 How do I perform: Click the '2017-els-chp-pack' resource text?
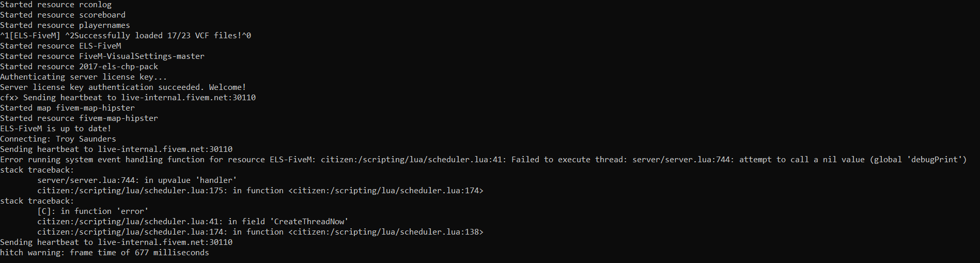click(118, 67)
